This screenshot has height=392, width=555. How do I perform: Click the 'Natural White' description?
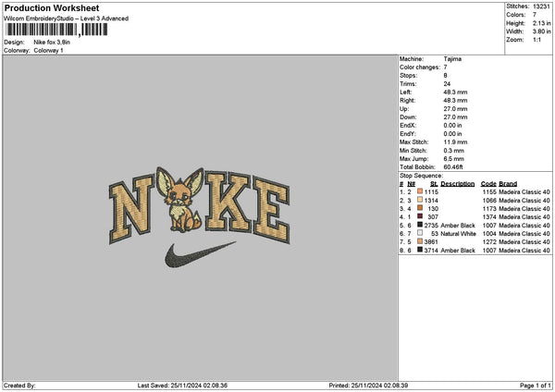(458, 234)
